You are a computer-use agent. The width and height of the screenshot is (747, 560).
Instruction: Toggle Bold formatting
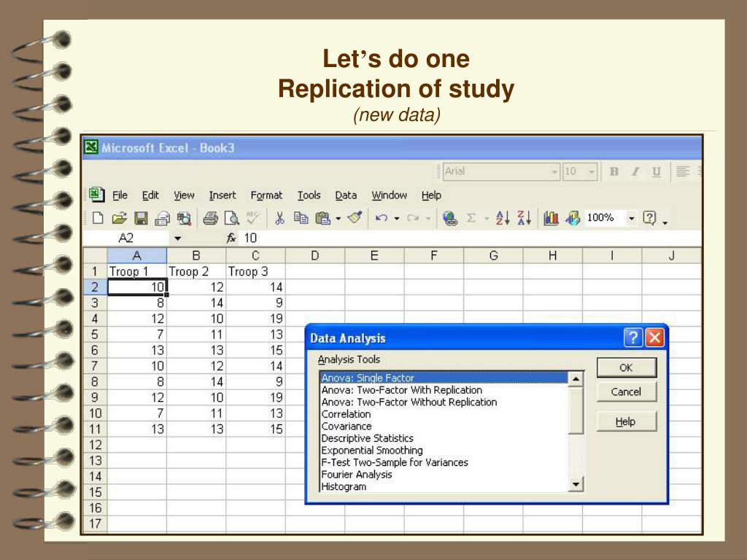point(614,171)
